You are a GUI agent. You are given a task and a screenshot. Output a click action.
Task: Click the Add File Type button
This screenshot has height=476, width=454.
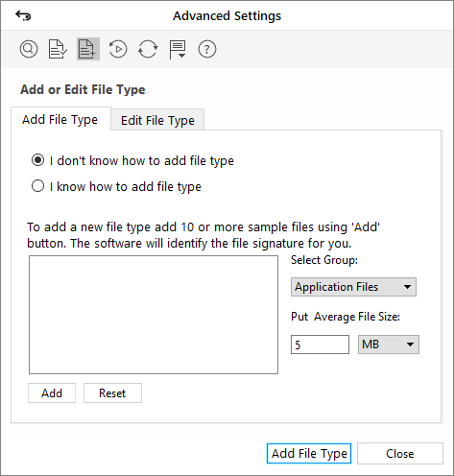[309, 454]
